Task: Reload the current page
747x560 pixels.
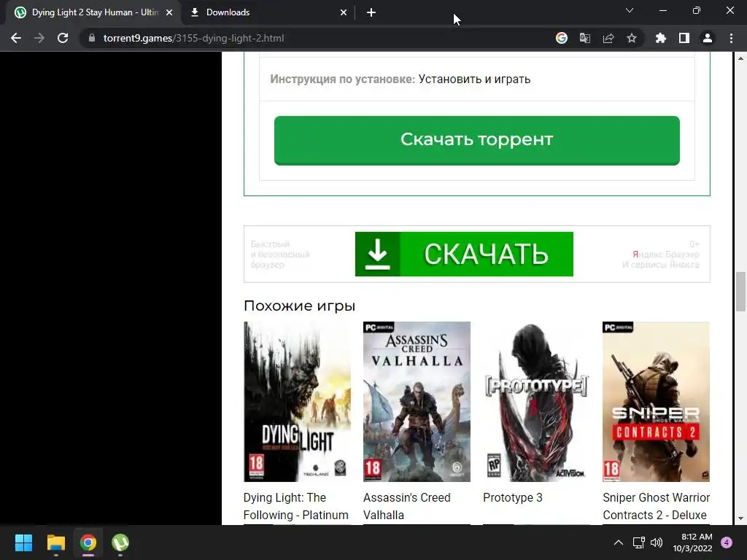Action: 63,38
